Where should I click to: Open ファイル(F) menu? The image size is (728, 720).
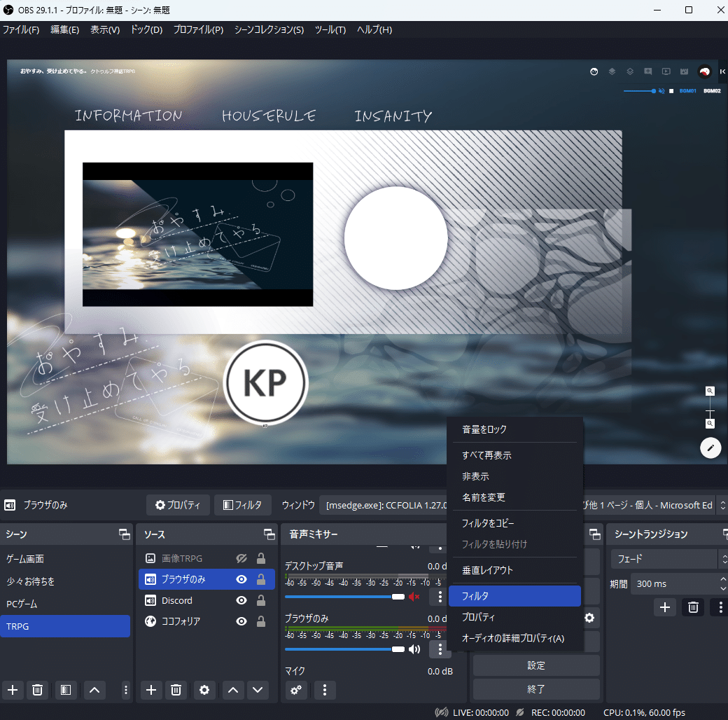pyautogui.click(x=21, y=29)
